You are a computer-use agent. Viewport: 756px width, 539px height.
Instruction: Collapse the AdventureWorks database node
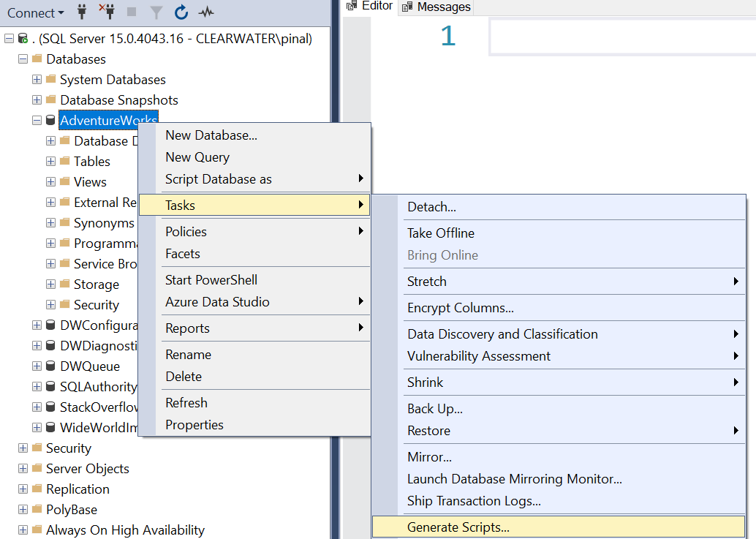pos(37,121)
